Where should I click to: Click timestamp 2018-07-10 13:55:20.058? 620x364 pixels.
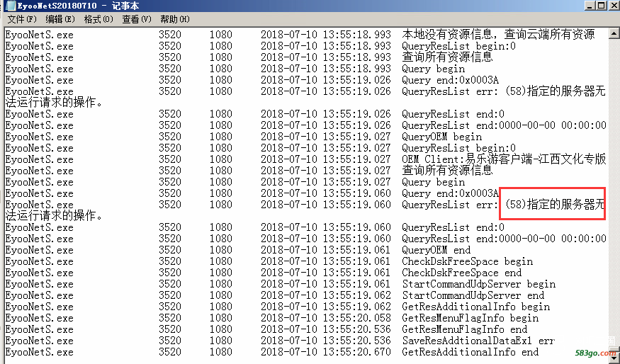pos(326,318)
